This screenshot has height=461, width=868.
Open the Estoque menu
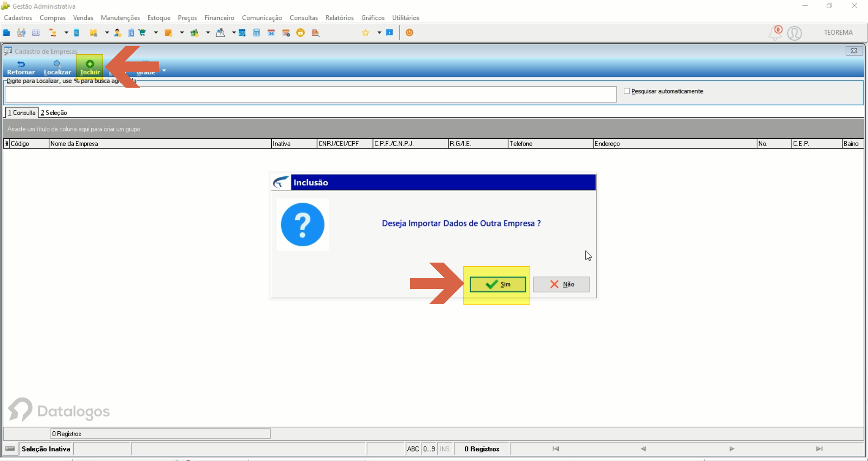(x=159, y=18)
